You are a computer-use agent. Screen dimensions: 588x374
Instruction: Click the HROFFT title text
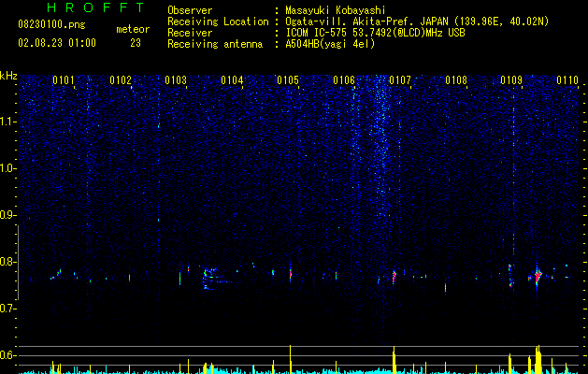pos(95,7)
